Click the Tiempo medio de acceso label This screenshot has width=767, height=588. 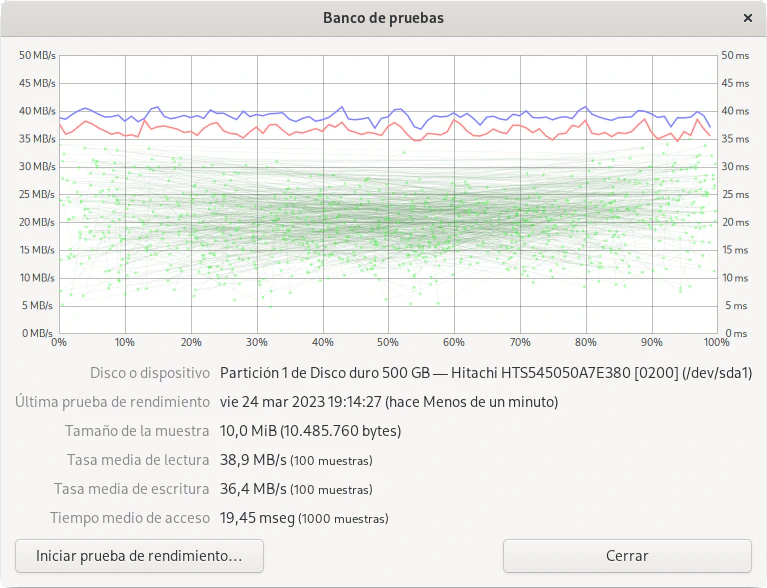coord(130,518)
